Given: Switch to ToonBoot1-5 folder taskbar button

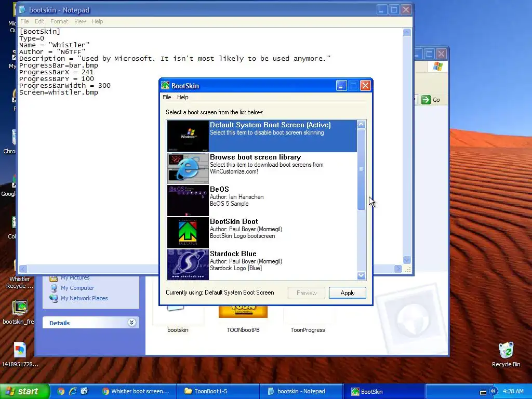Looking at the screenshot, I should coord(218,391).
